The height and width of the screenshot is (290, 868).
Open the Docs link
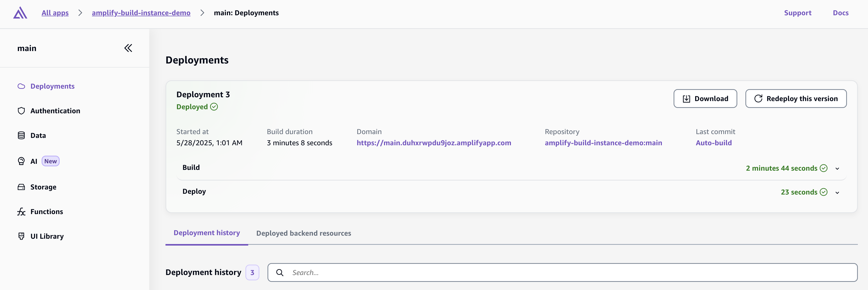pos(840,13)
